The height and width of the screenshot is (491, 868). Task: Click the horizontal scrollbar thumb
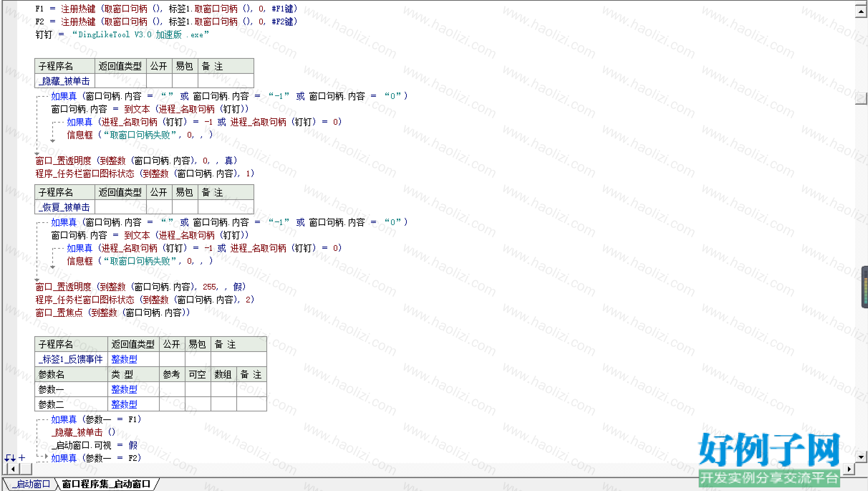25,469
